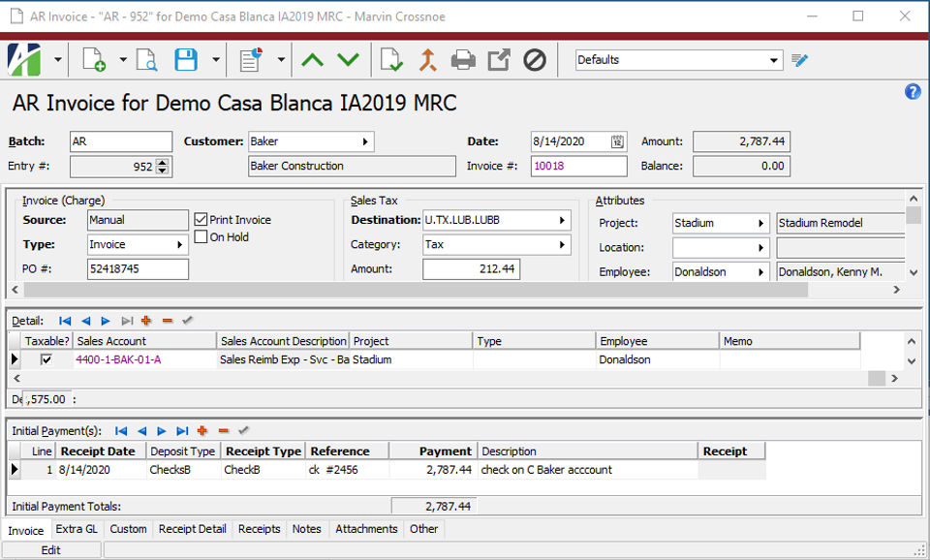Open the Sales Tax Category dropdown
The width and height of the screenshot is (930, 560).
tap(563, 245)
